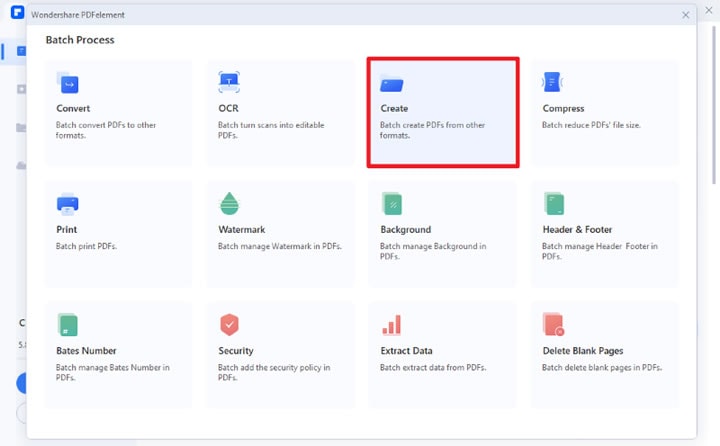
Task: Select the Watermark droplet icon
Action: point(229,204)
